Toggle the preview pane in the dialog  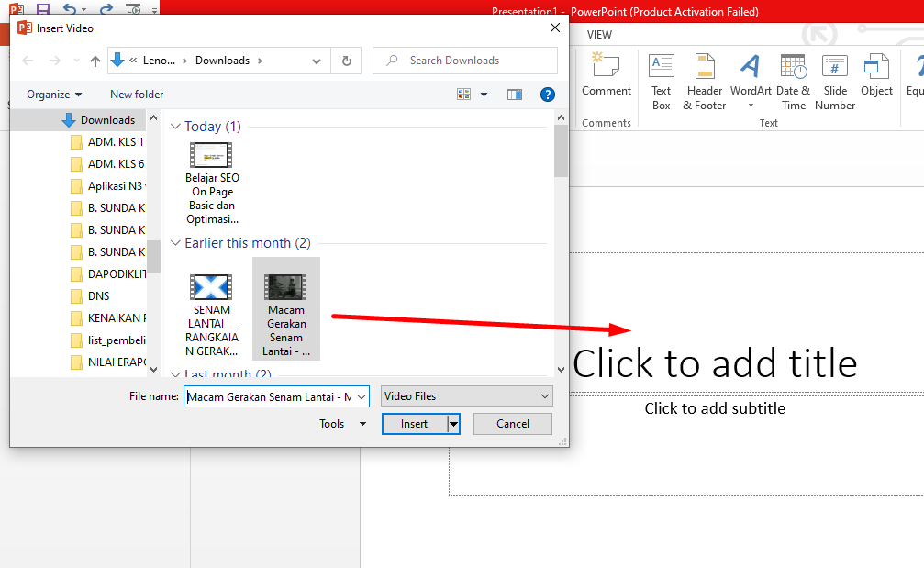coord(514,95)
